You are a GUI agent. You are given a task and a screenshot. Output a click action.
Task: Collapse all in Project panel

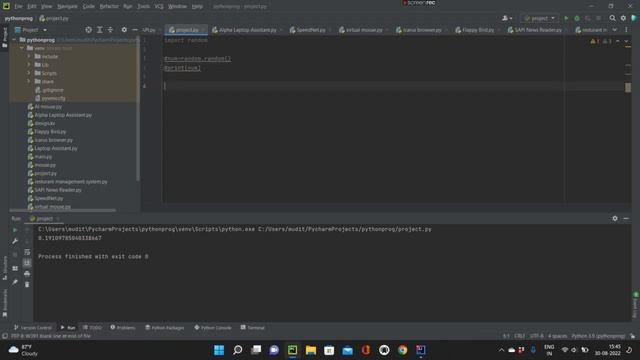pyautogui.click(x=111, y=30)
